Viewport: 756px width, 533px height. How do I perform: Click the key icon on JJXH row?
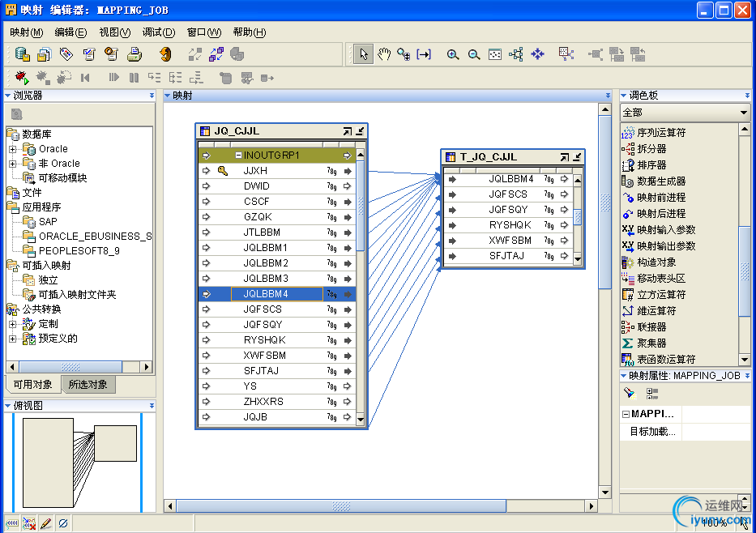click(222, 171)
